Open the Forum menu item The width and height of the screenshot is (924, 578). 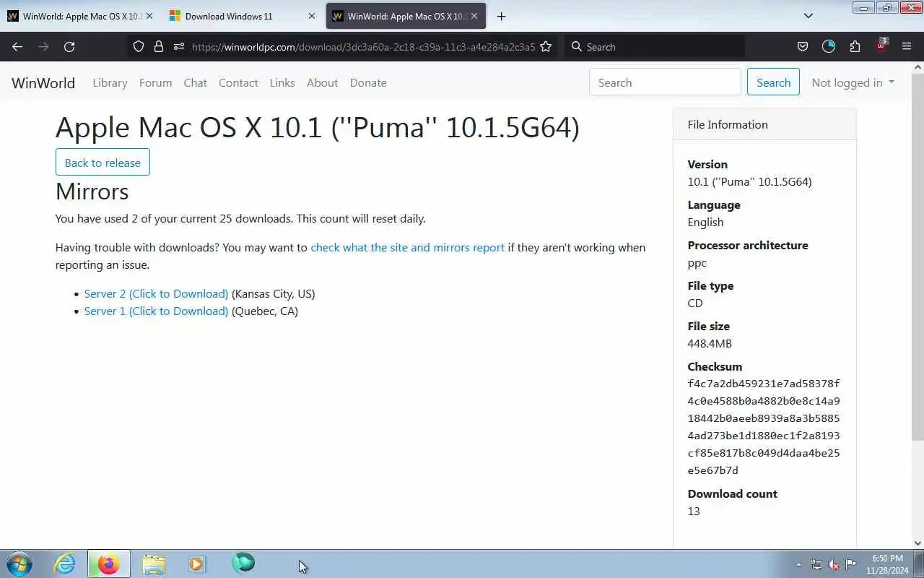point(155,82)
